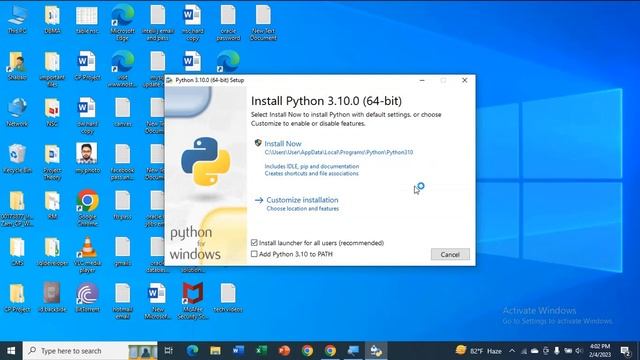The height and width of the screenshot is (360, 640).
Task: Click Python installer taskbar icon
Action: [x=376, y=351]
